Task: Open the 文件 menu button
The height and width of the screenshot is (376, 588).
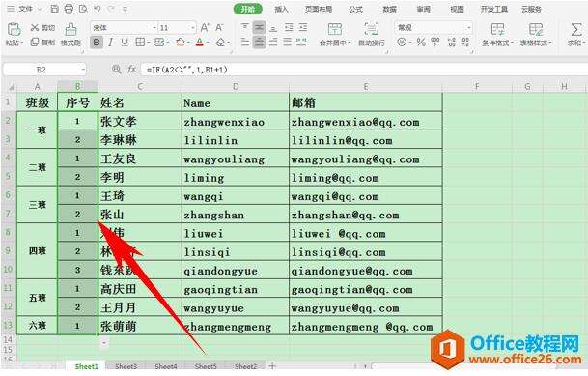Action: pyautogui.click(x=25, y=9)
